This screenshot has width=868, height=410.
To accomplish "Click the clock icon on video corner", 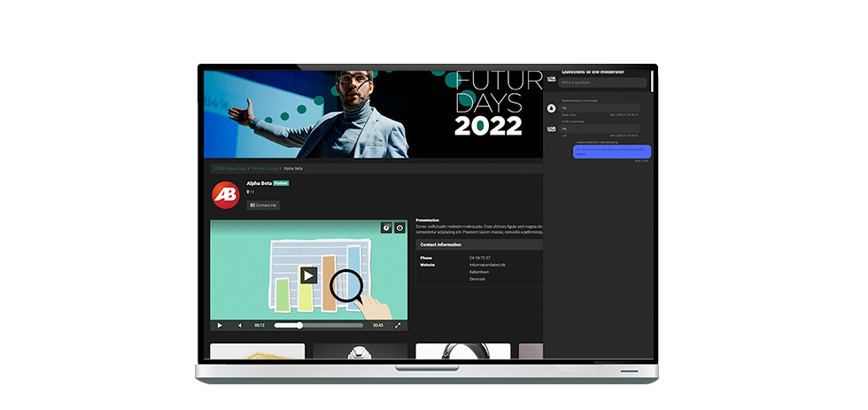I will point(399,228).
